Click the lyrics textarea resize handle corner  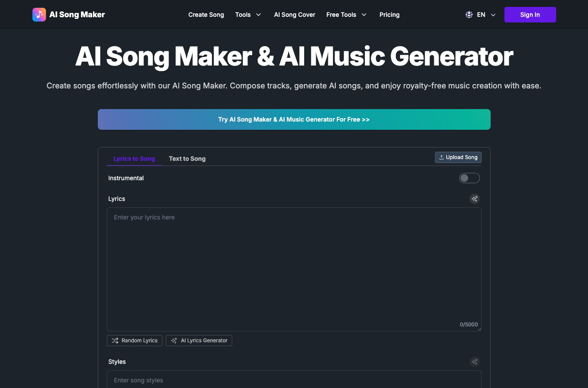(479, 329)
